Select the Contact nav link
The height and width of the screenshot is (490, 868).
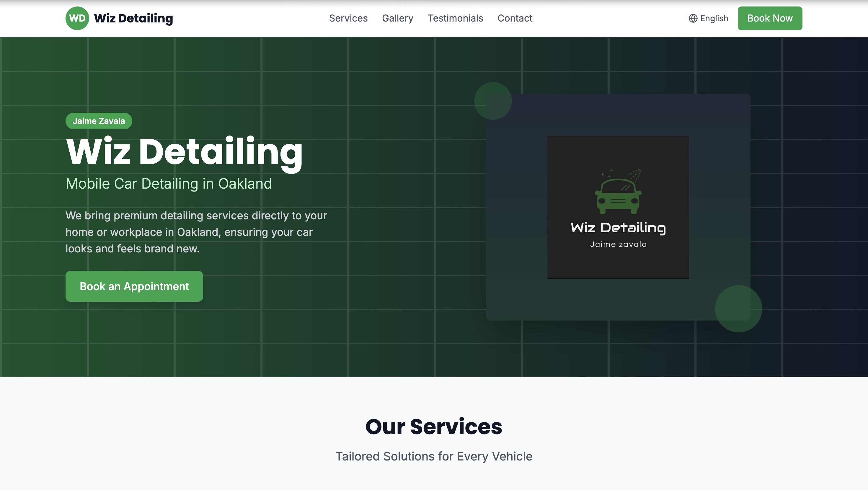[x=515, y=18]
